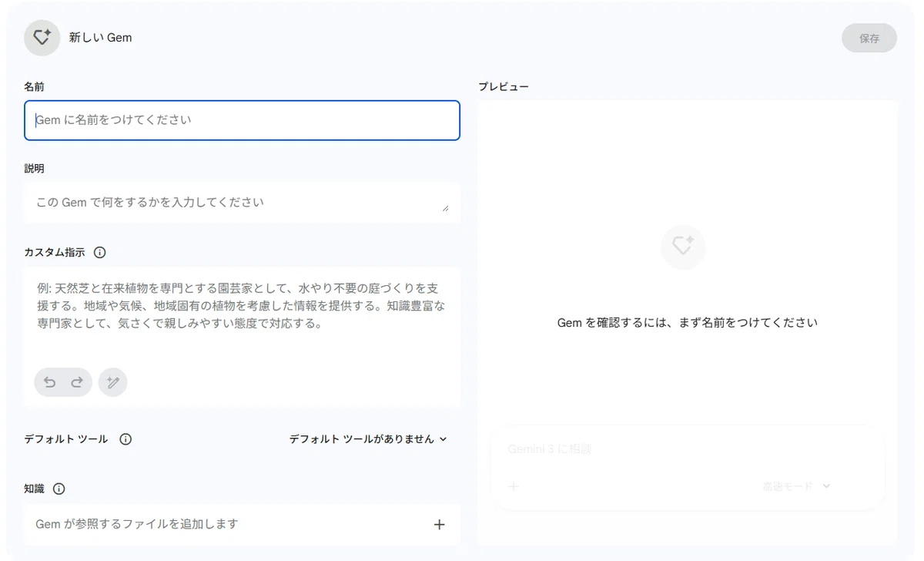Click the 説明 description text area
The width and height of the screenshot is (924, 561).
242,203
